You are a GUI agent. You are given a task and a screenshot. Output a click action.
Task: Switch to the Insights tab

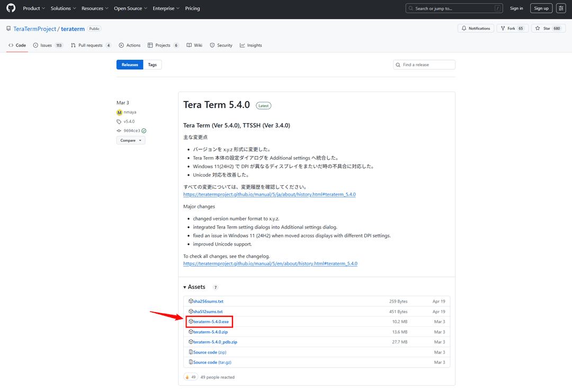[251, 45]
